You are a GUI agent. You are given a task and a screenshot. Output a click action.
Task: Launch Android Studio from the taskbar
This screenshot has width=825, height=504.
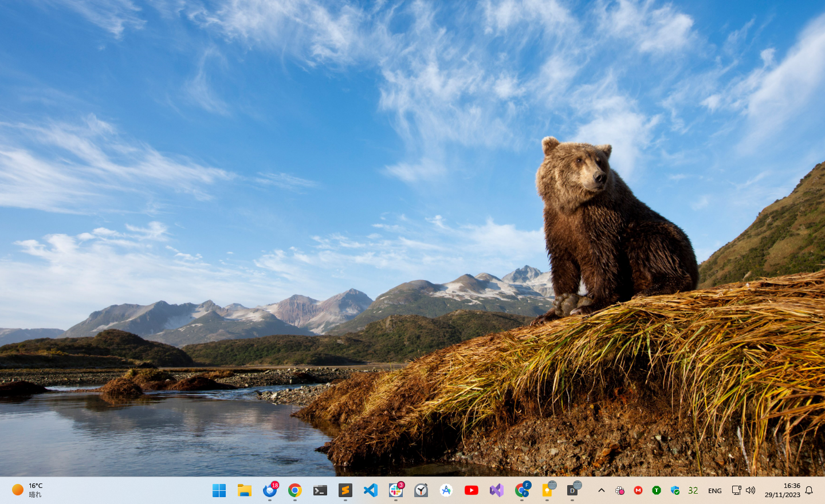click(446, 490)
